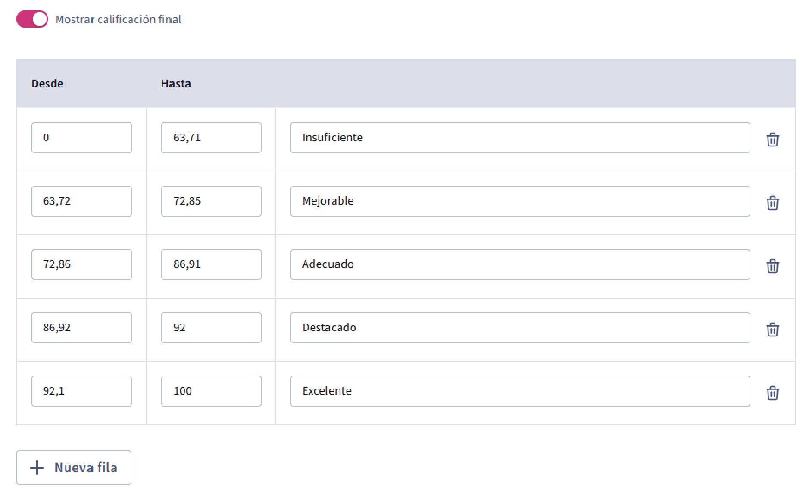Focus the Desde field containing 0
The image size is (812, 504).
[x=81, y=138]
